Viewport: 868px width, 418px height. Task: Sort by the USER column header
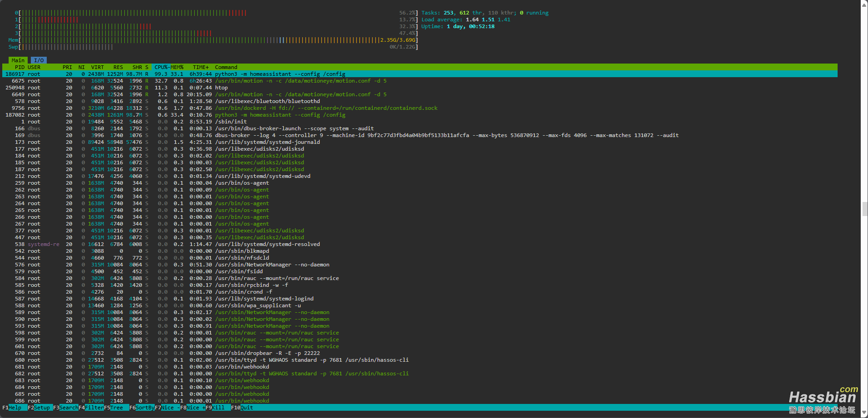34,67
